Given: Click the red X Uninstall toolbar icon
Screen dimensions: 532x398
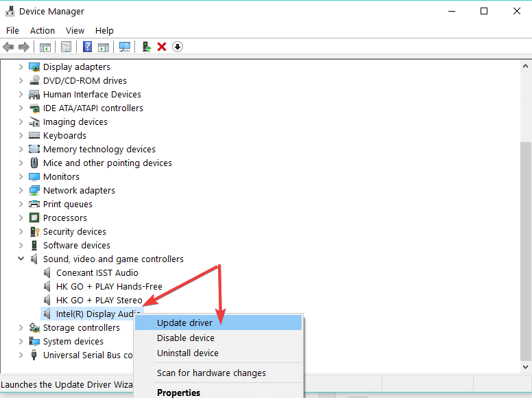Looking at the screenshot, I should 162,47.
